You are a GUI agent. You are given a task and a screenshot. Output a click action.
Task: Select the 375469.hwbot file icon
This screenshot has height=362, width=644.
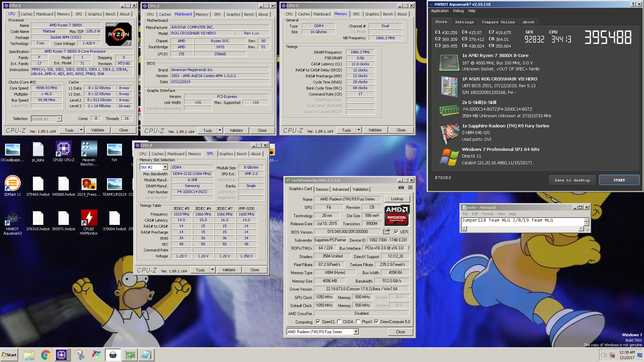(x=38, y=186)
